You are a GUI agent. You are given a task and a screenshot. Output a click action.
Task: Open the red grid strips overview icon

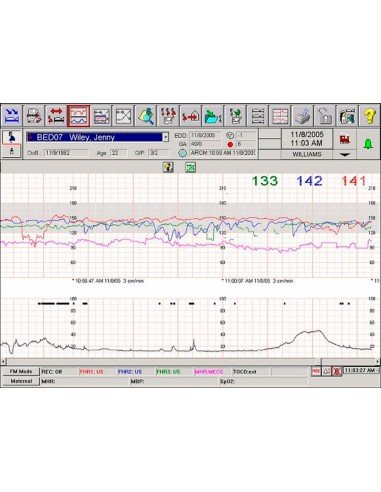[280, 116]
